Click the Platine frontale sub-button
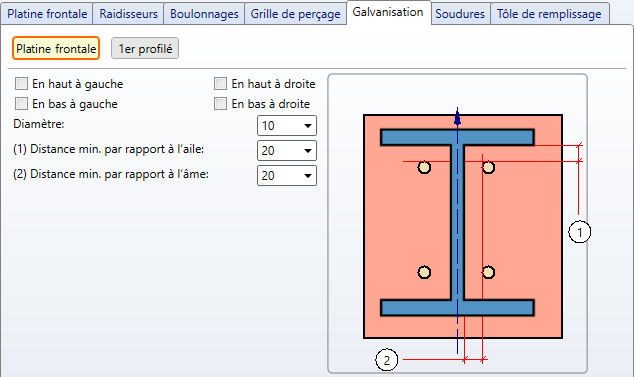This screenshot has height=377, width=634. click(56, 49)
